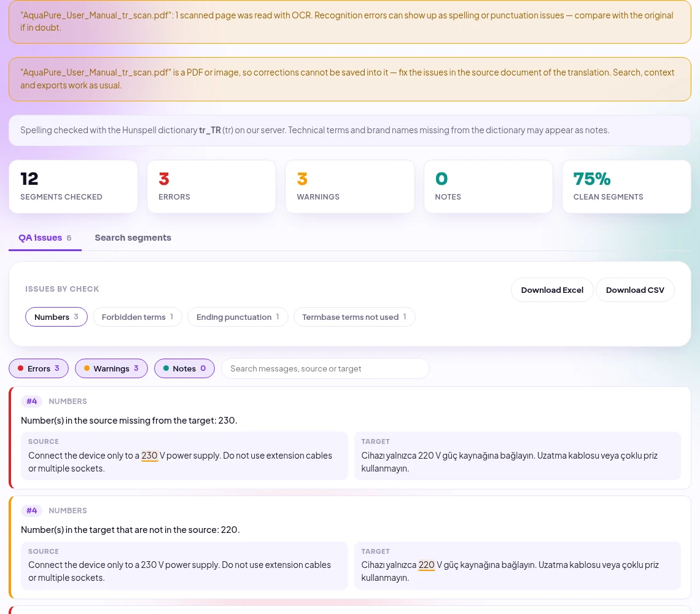Click message 'Number(s) in the source missing from the target: 230.'
This screenshot has height=614, width=700.
(x=129, y=420)
